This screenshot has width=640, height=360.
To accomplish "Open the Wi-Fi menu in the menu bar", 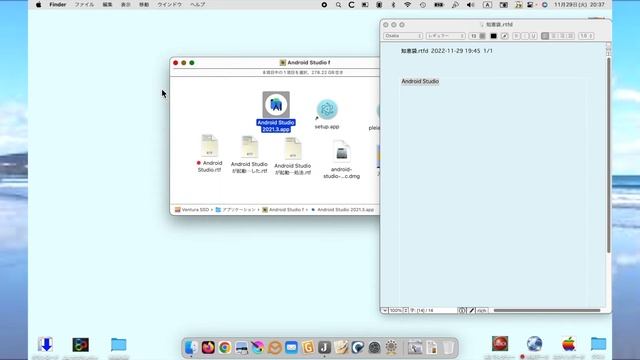I will click(407, 5).
